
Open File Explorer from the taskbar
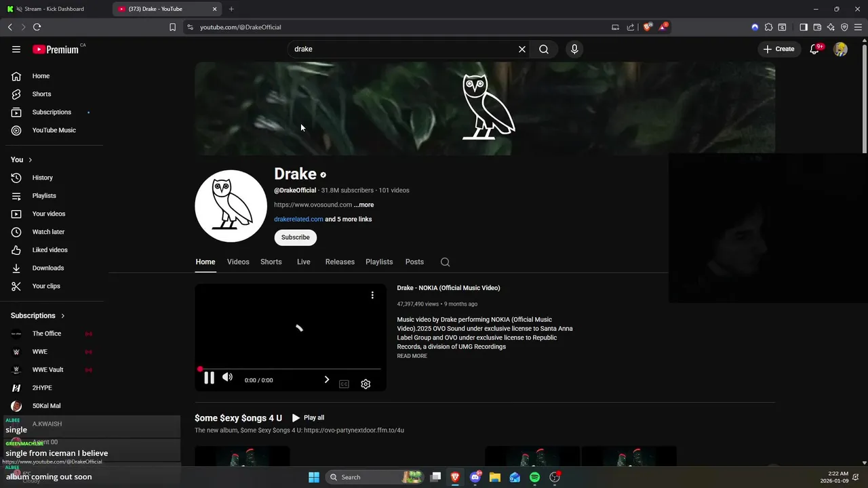pyautogui.click(x=495, y=477)
